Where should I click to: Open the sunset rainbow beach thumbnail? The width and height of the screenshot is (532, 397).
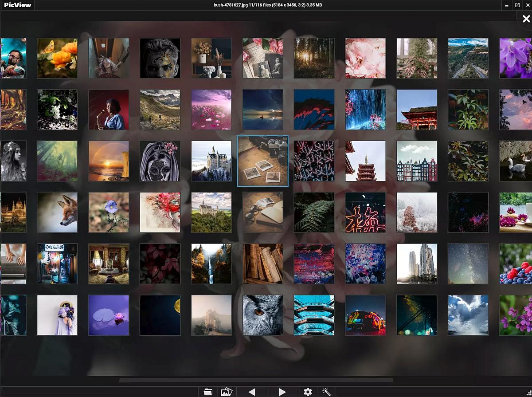tap(109, 161)
